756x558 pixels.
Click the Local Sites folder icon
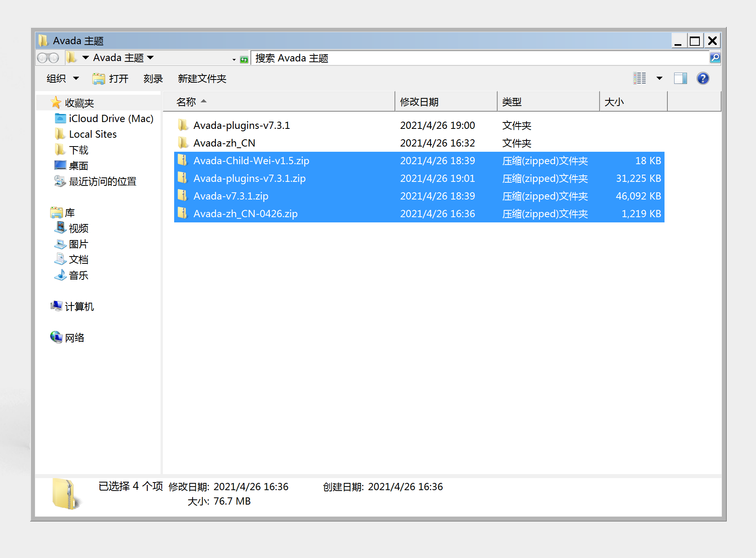coord(59,134)
